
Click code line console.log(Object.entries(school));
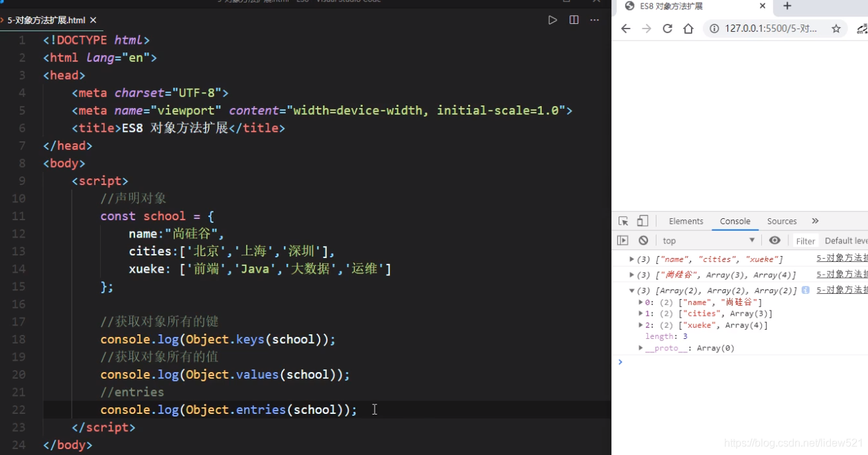click(229, 410)
